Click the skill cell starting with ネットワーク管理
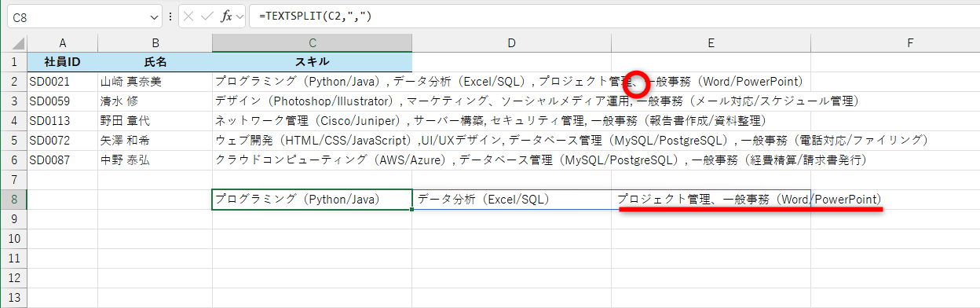The width and height of the screenshot is (980, 308). (x=312, y=121)
